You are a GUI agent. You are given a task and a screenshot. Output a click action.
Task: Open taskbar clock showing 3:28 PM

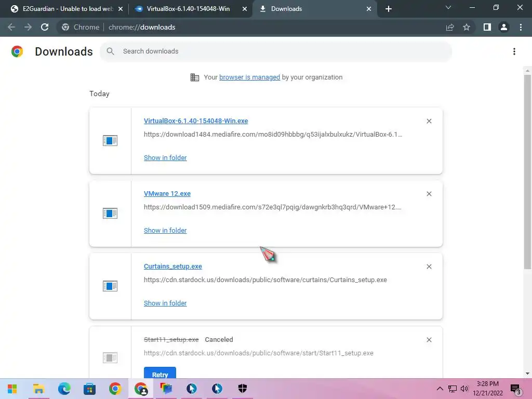tap(487, 389)
